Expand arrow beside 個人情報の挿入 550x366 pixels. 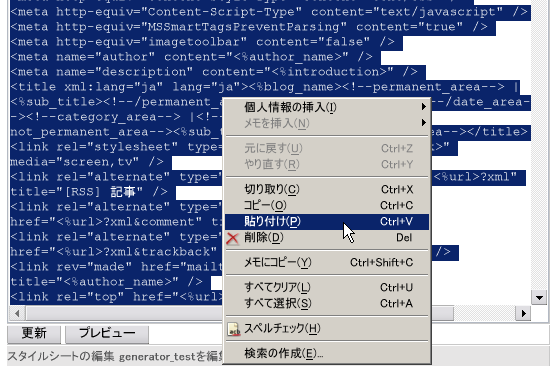pos(424,107)
